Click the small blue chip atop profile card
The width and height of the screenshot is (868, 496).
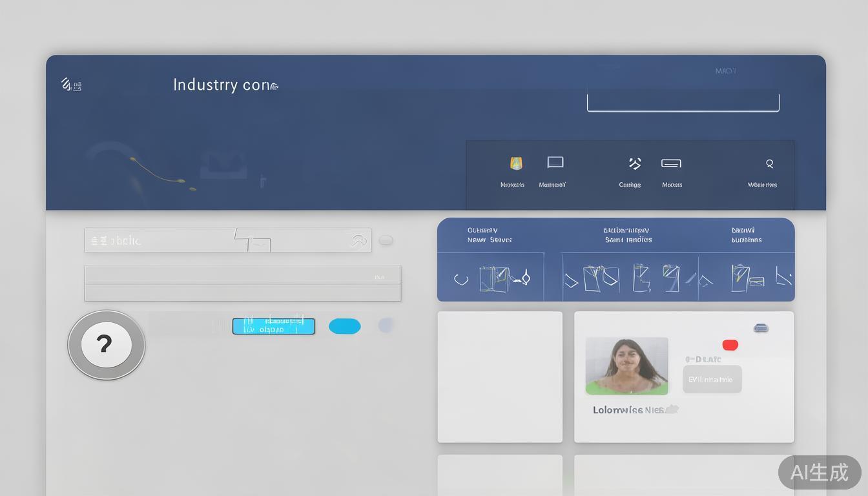(x=761, y=328)
